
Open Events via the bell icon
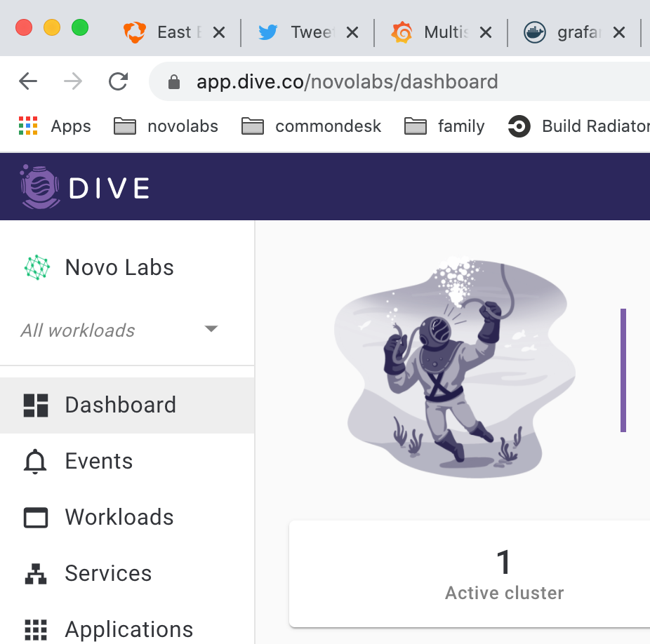tap(35, 461)
